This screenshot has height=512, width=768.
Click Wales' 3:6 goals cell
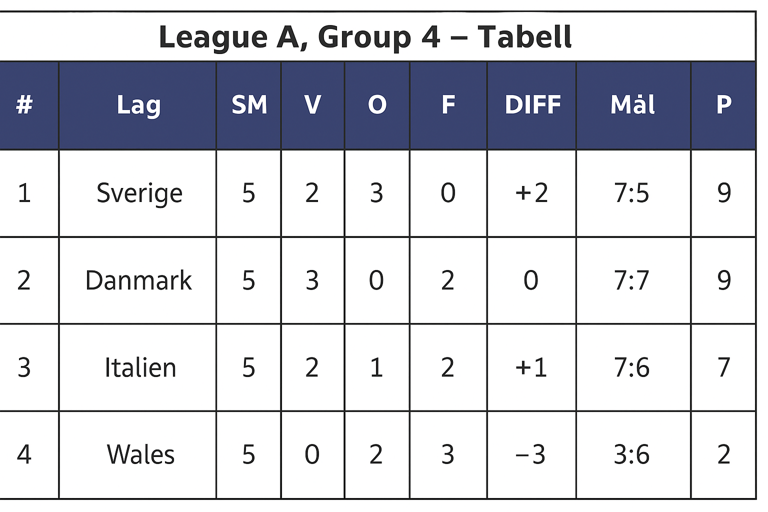pyautogui.click(x=633, y=455)
